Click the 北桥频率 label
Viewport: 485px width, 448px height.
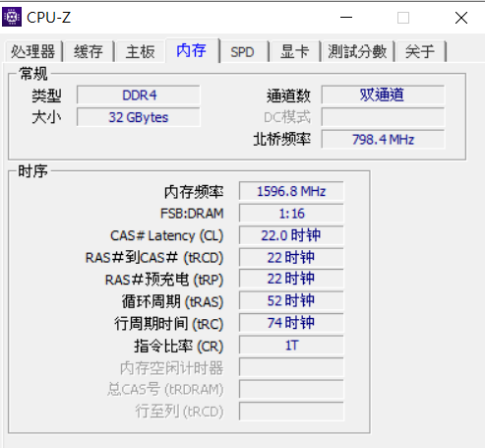[x=282, y=139]
